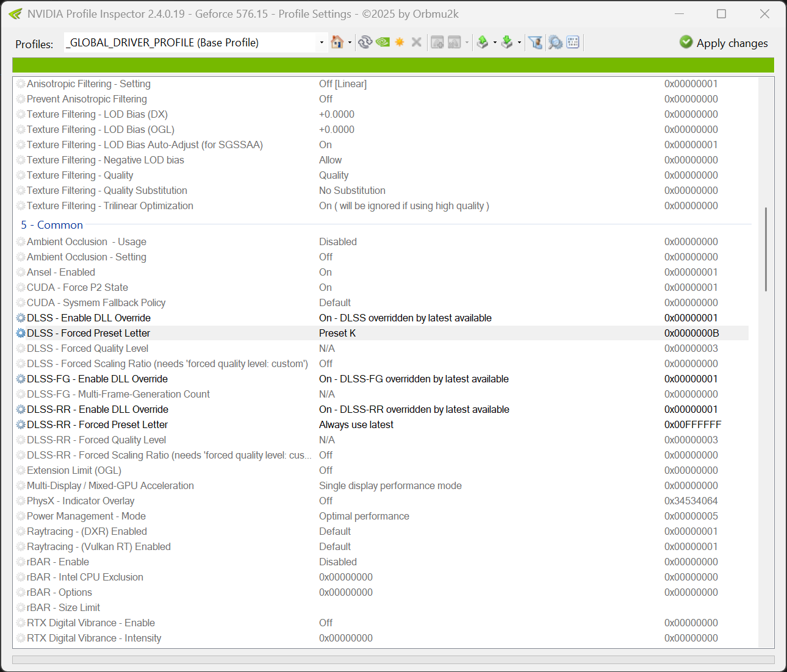787x672 pixels.
Task: Select 'Raytracing - (Vulkan RT) Enabled' setting
Action: (382, 546)
